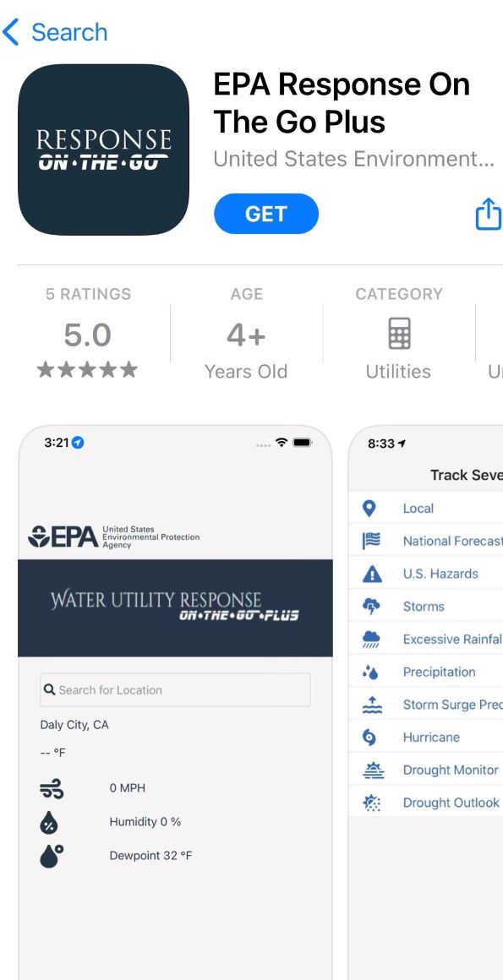Open the share sheet icon
Image resolution: width=503 pixels, height=980 pixels.
(489, 214)
